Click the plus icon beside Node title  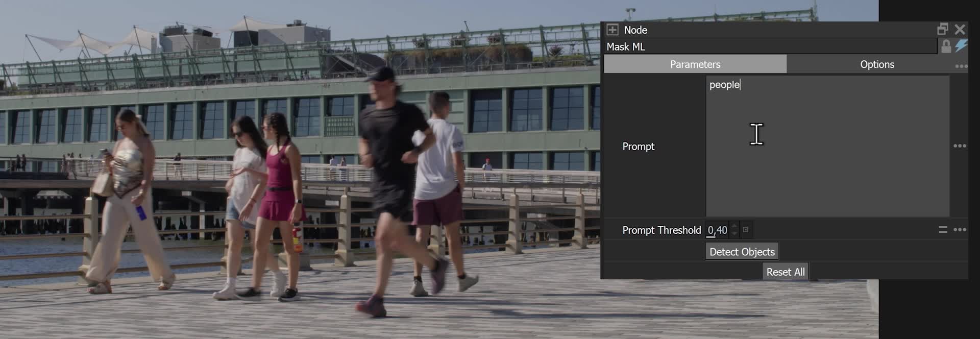click(612, 30)
